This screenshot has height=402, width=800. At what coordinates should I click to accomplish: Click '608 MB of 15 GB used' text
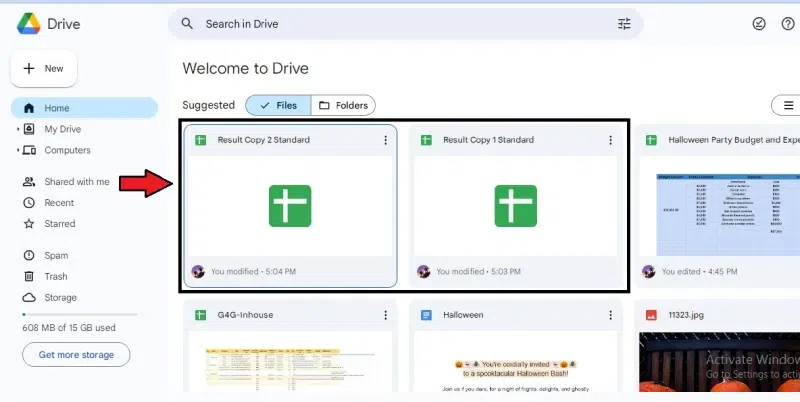click(x=69, y=328)
